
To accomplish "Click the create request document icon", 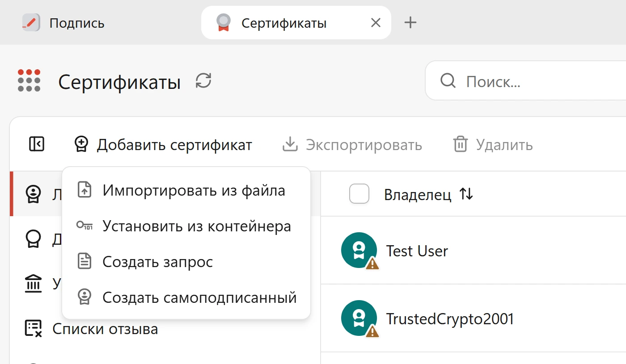I will pos(85,261).
